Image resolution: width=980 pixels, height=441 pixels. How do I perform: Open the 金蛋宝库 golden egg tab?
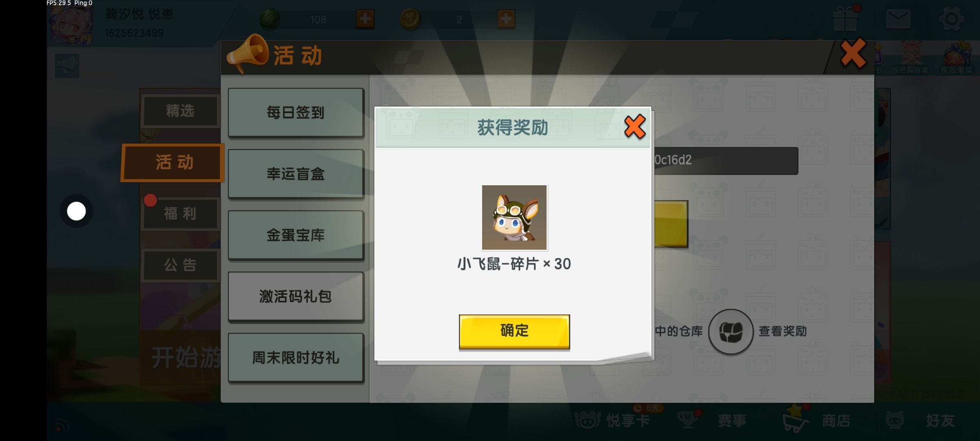[296, 235]
